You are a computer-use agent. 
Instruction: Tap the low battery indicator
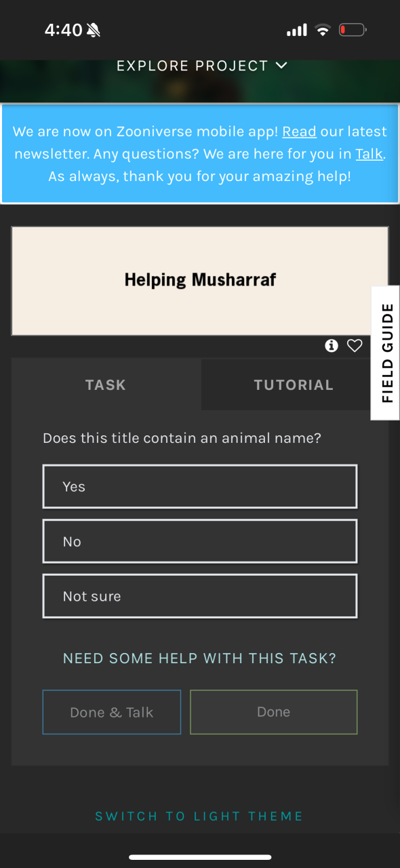[353, 30]
